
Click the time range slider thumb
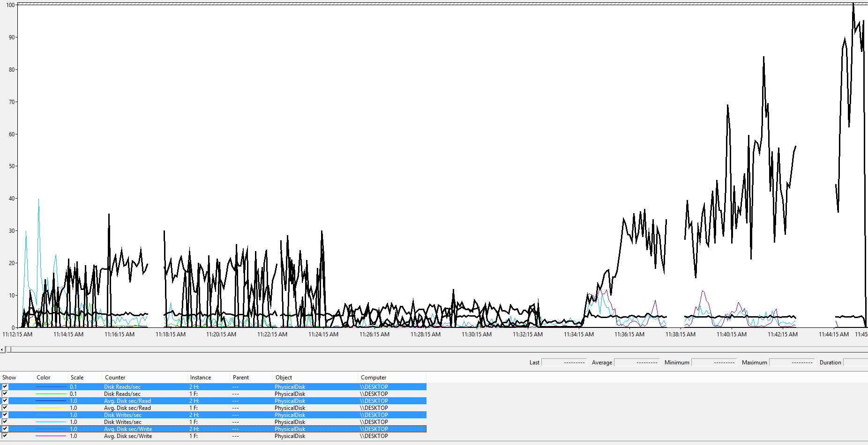click(x=8, y=349)
